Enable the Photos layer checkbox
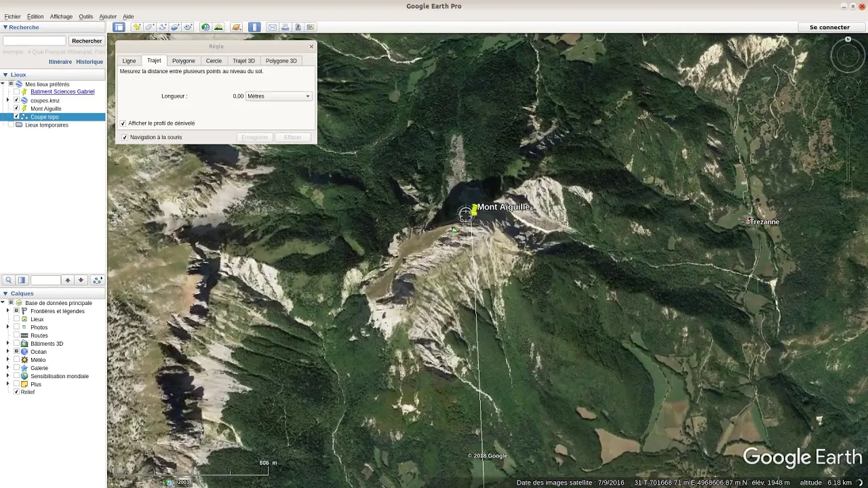Image resolution: width=868 pixels, height=488 pixels. click(16, 327)
